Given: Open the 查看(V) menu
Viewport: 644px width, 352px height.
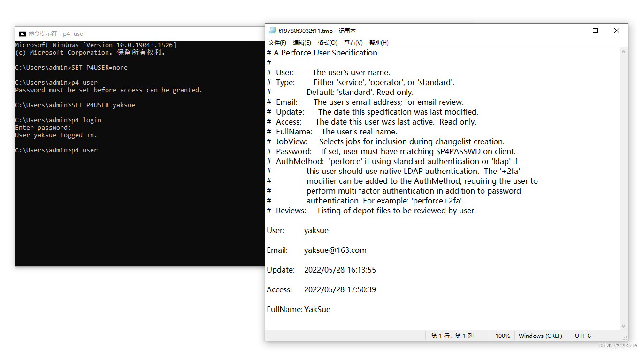Looking at the screenshot, I should click(353, 43).
